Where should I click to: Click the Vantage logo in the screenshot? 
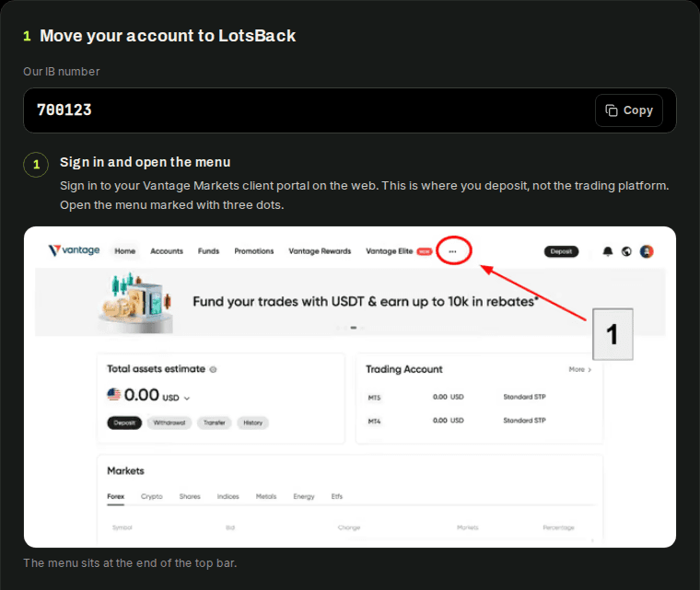pyautogui.click(x=74, y=250)
